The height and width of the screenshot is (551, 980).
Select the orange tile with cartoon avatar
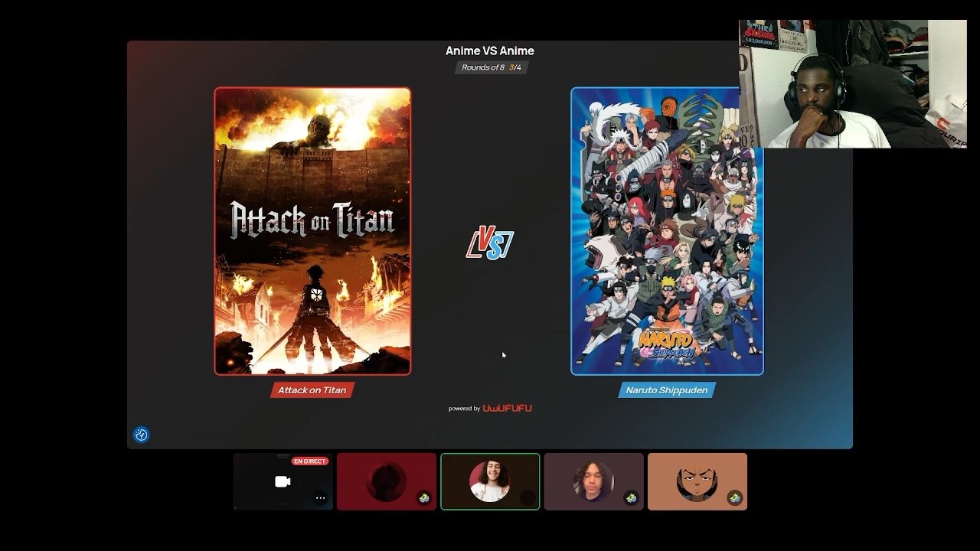point(697,481)
